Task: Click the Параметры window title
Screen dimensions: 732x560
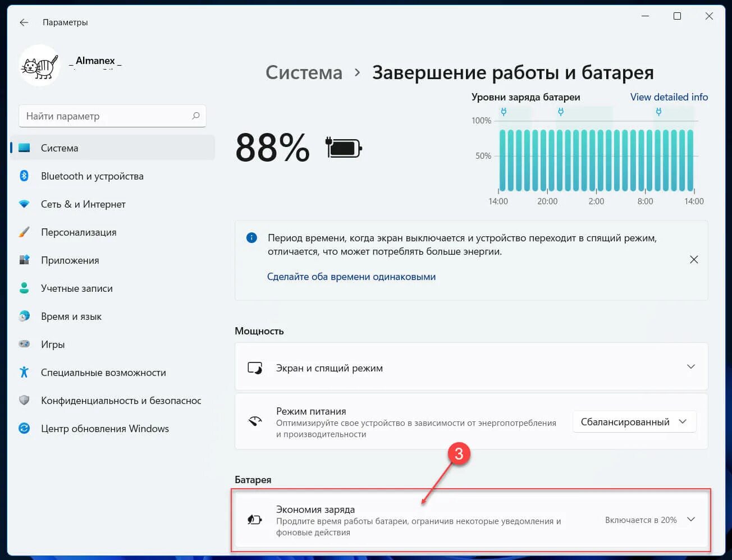Action: click(x=65, y=22)
